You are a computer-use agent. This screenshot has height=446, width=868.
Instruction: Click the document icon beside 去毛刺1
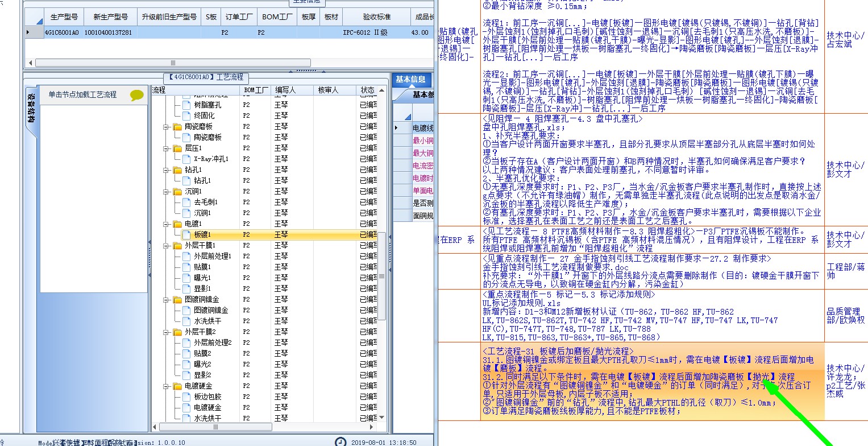pyautogui.click(x=186, y=202)
